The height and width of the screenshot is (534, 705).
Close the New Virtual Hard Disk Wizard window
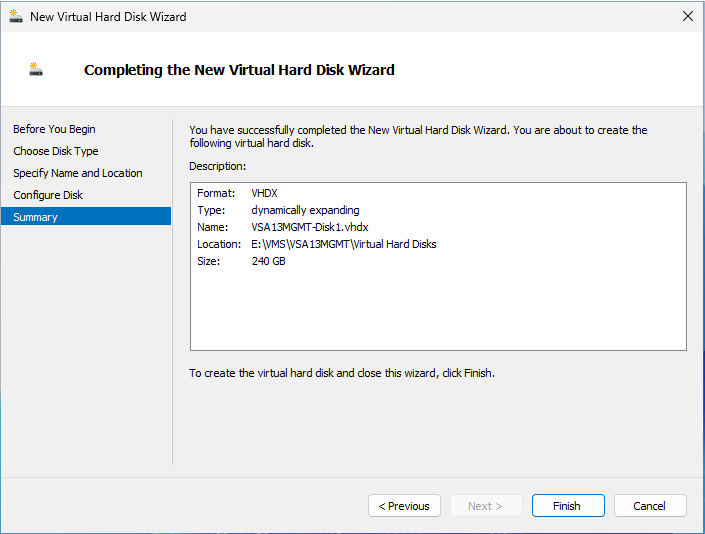pyautogui.click(x=687, y=17)
